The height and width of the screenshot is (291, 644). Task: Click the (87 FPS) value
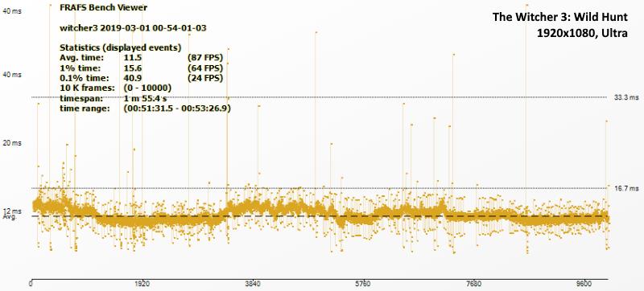pyautogui.click(x=205, y=57)
